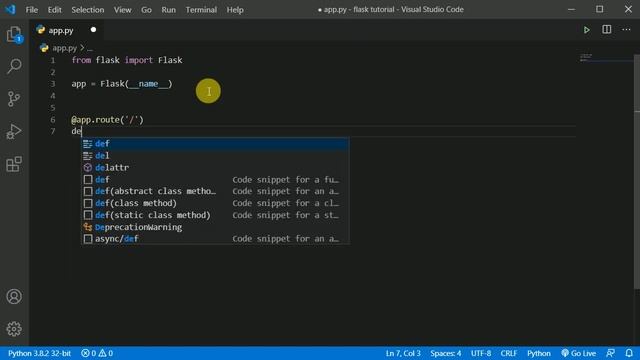This screenshot has height=360, width=640.
Task: Open the Go menu
Action: 146,9
